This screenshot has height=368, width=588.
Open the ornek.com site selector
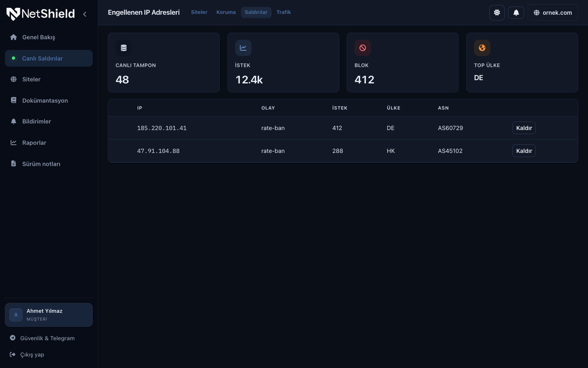(553, 13)
